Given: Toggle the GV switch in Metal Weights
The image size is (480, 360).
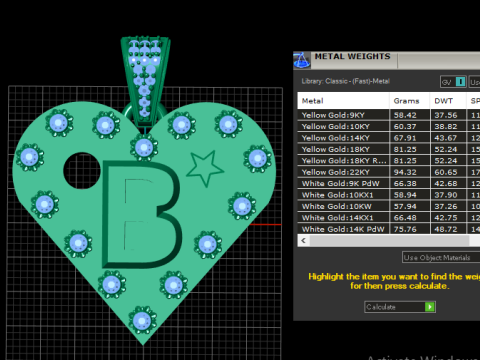Looking at the screenshot, I should 453,82.
